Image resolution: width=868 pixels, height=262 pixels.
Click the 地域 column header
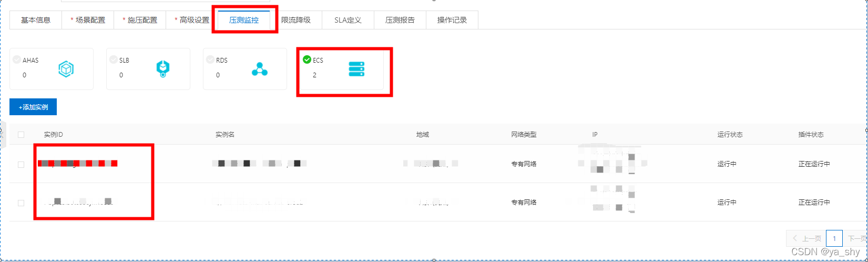click(423, 135)
